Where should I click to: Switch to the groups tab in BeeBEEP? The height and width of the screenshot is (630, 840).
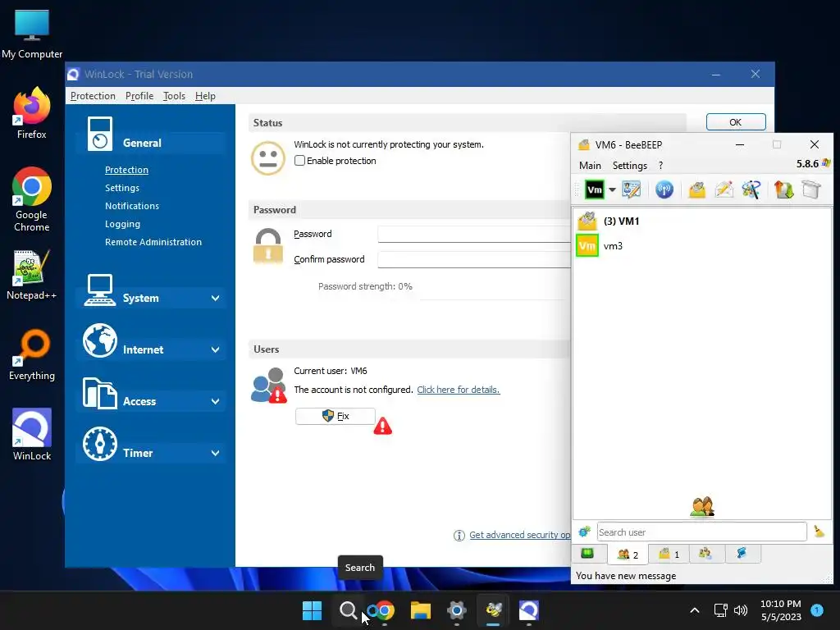click(706, 554)
